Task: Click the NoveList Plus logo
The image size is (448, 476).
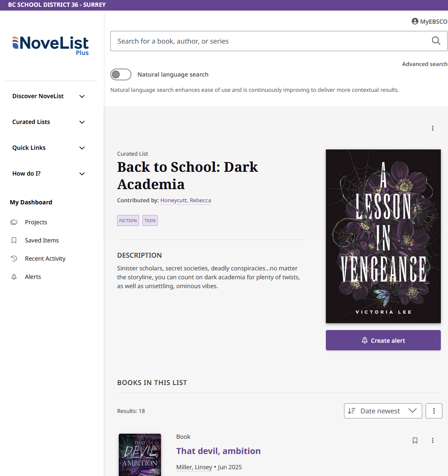Action: [x=51, y=46]
